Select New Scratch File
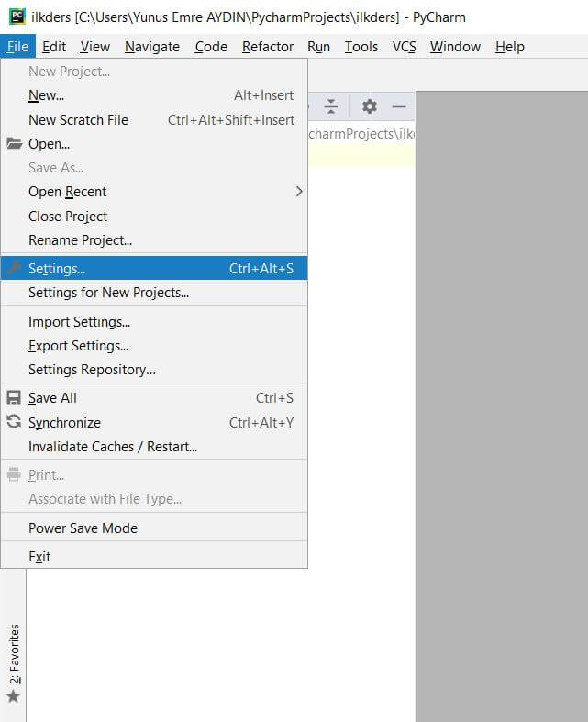The height and width of the screenshot is (722, 588). [x=154, y=119]
